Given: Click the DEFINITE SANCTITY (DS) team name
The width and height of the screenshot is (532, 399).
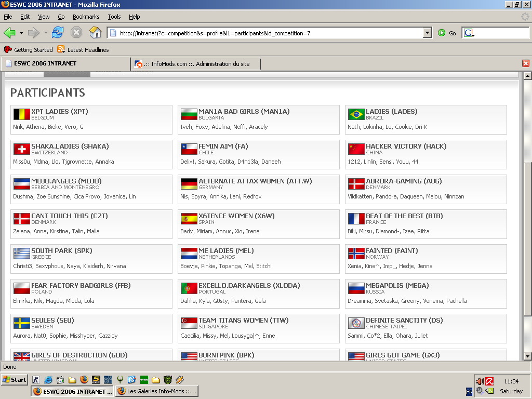Looking at the screenshot, I should 404,320.
